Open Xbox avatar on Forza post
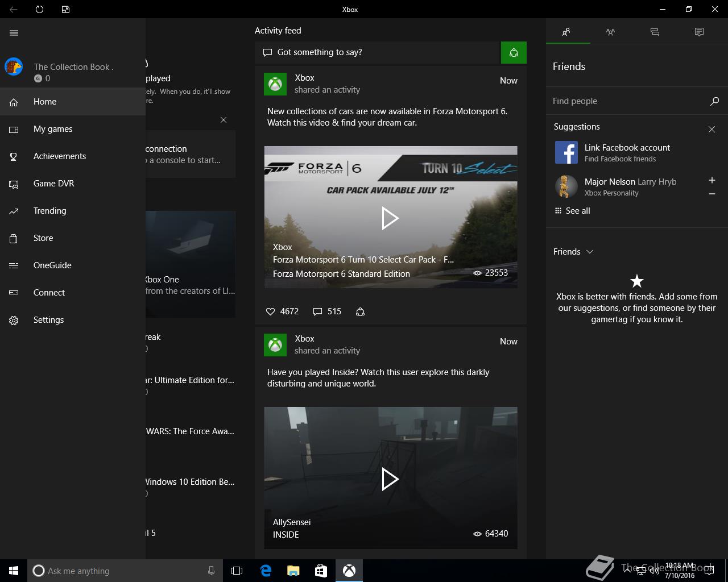728x582 pixels. coord(275,84)
